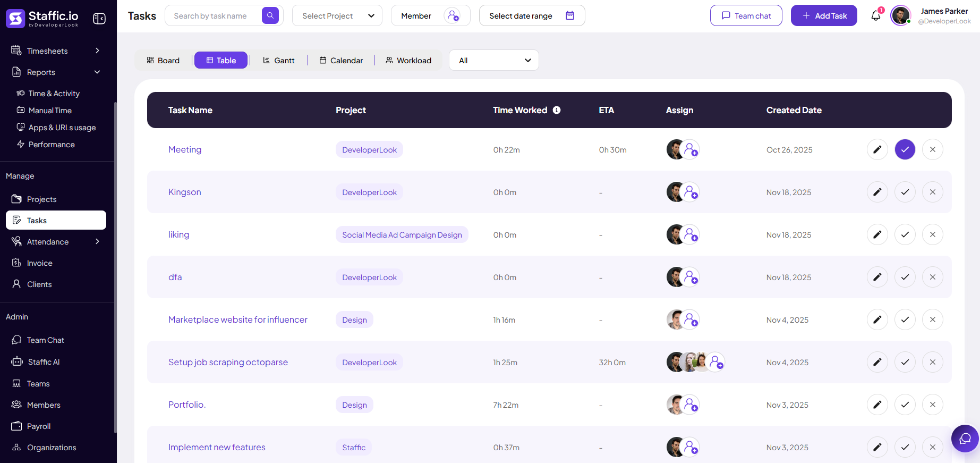The image size is (980, 463).
Task: Switch to the Calendar view
Action: click(341, 60)
